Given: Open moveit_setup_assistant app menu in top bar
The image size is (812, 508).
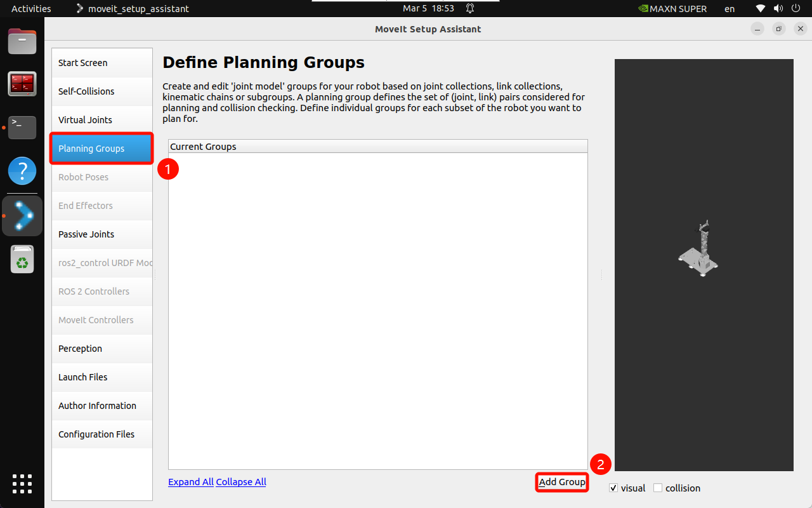Looking at the screenshot, I should 132,9.
